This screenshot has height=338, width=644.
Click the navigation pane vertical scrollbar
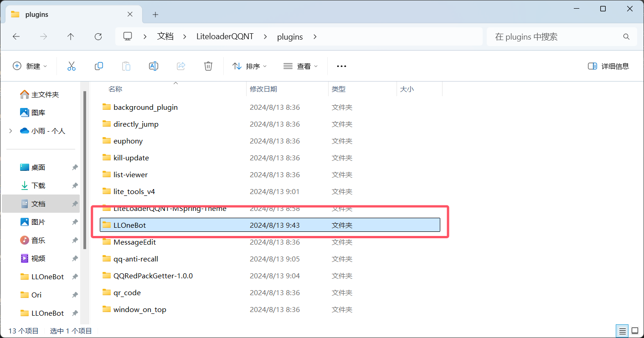pos(84,169)
